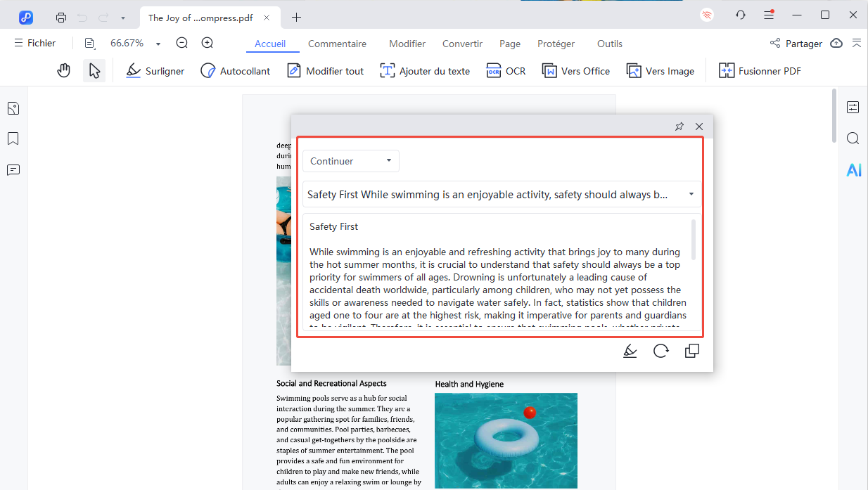868x490 pixels.
Task: Expand the Continuer mode dropdown
Action: tap(350, 161)
